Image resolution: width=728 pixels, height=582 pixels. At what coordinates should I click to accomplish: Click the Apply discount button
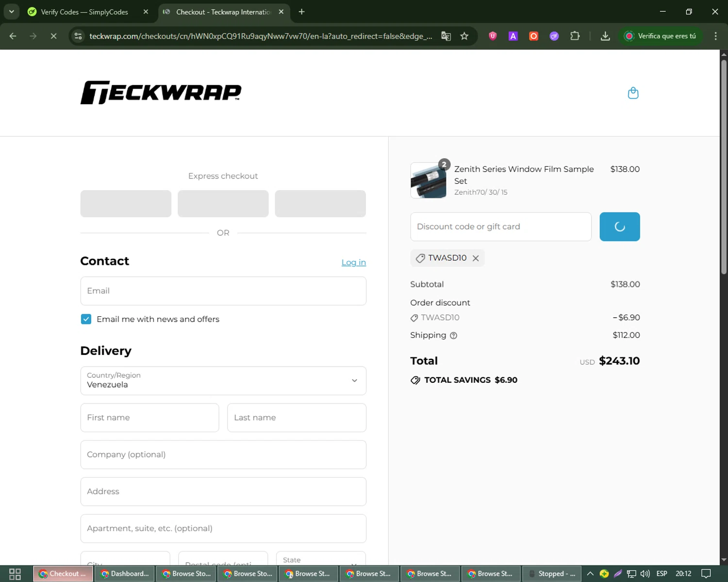620,226
